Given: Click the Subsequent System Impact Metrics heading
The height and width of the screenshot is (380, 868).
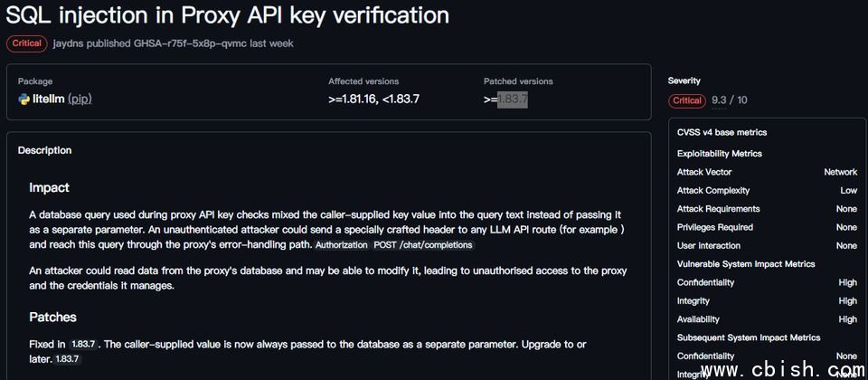Looking at the screenshot, I should [748, 337].
